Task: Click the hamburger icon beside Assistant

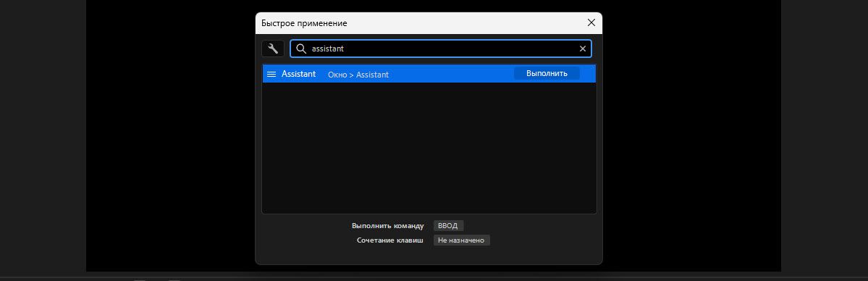Action: pos(271,75)
